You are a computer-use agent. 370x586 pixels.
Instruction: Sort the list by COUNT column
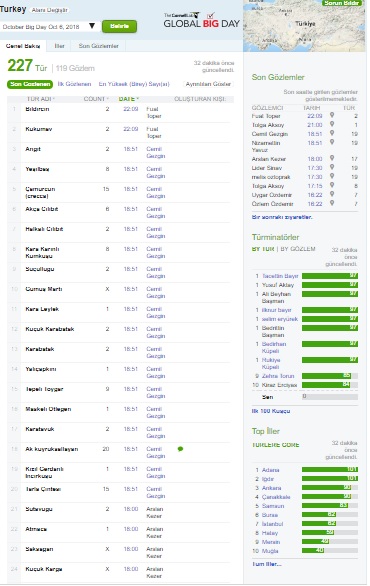pyautogui.click(x=96, y=99)
